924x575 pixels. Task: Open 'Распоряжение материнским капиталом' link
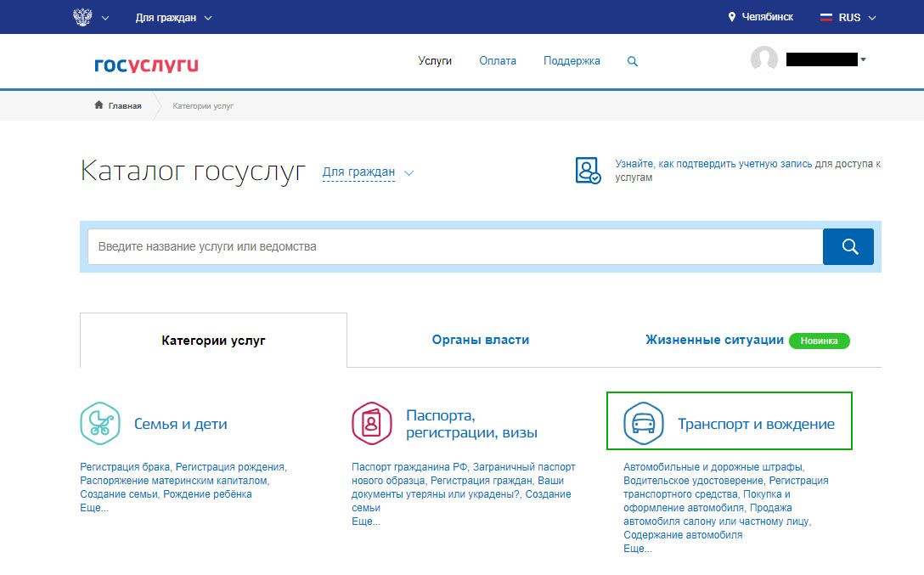(x=174, y=481)
